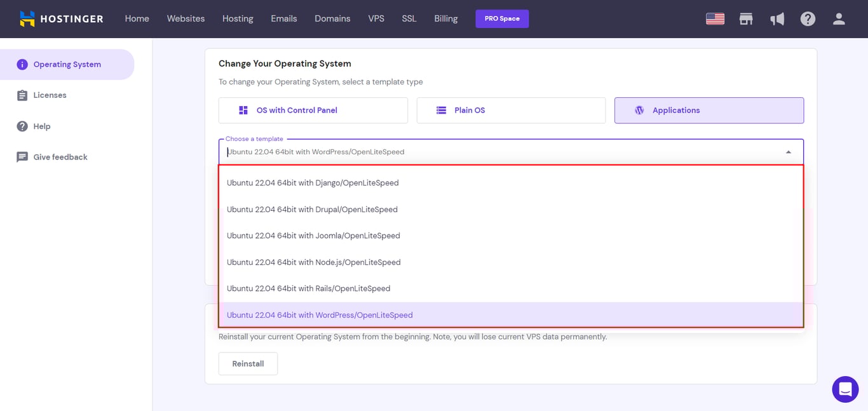Screen dimensions: 868x411
Task: Select the OS with Control Panel option
Action: pos(313,110)
